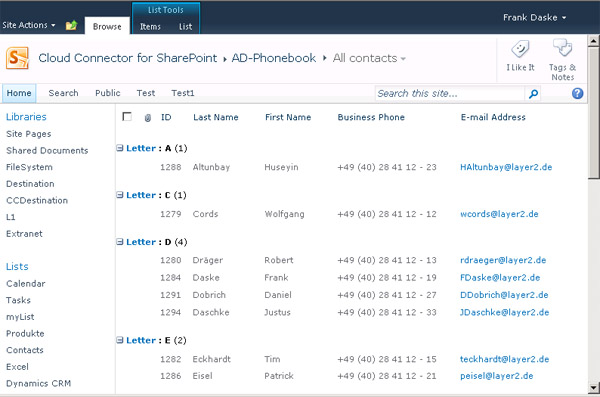This screenshot has width=600, height=397.
Task: Click the vertical scrollbar thumb
Action: click(x=593, y=113)
